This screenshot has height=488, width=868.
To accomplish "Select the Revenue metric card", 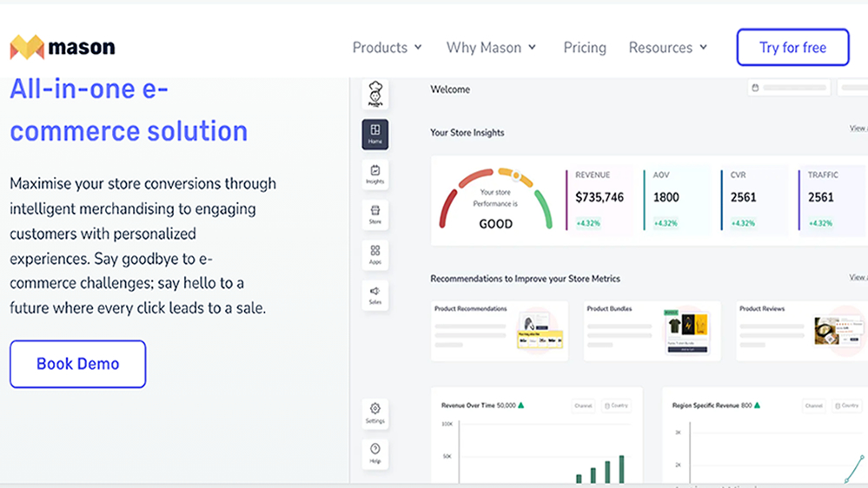I will click(x=600, y=200).
